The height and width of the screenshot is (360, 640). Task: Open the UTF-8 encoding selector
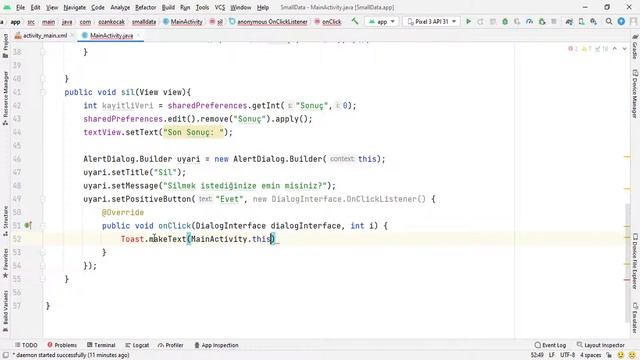pyautogui.click(x=567, y=355)
